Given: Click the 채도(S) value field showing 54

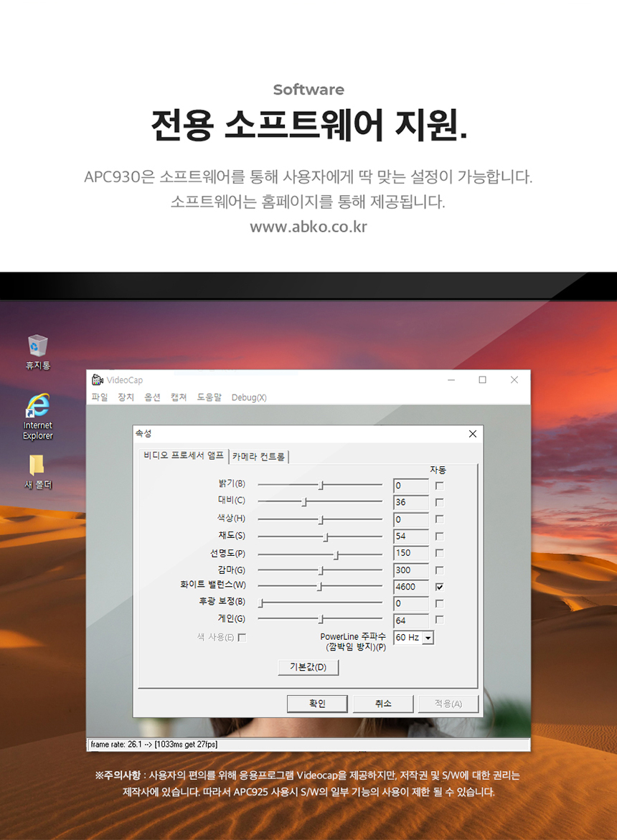Looking at the screenshot, I should click(x=411, y=537).
